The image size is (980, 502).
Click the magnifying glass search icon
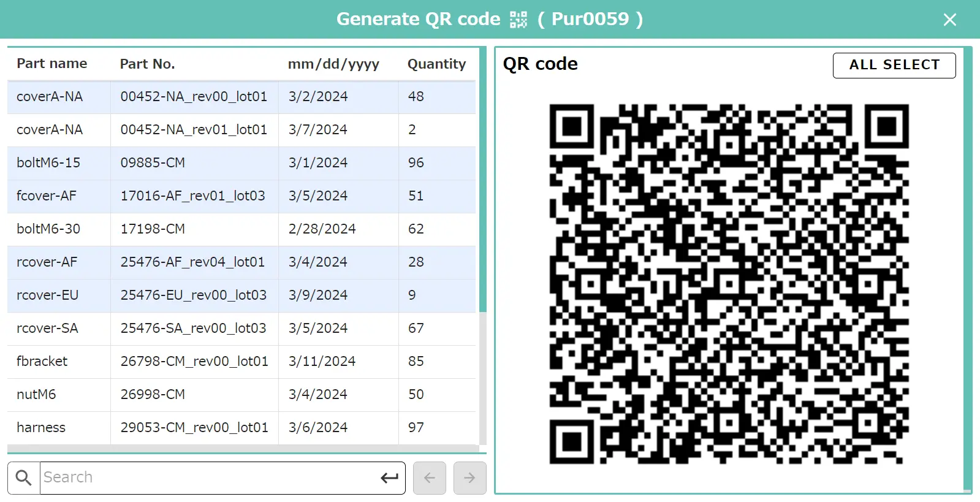pyautogui.click(x=23, y=477)
